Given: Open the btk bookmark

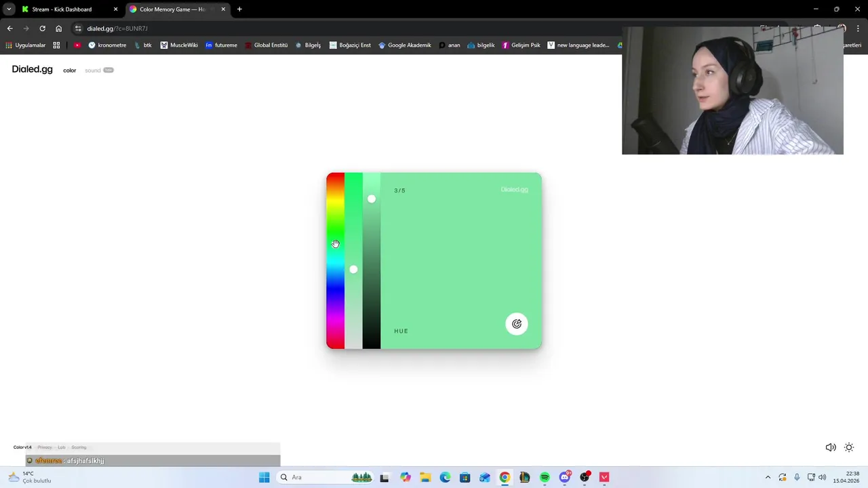Looking at the screenshot, I should (x=143, y=45).
